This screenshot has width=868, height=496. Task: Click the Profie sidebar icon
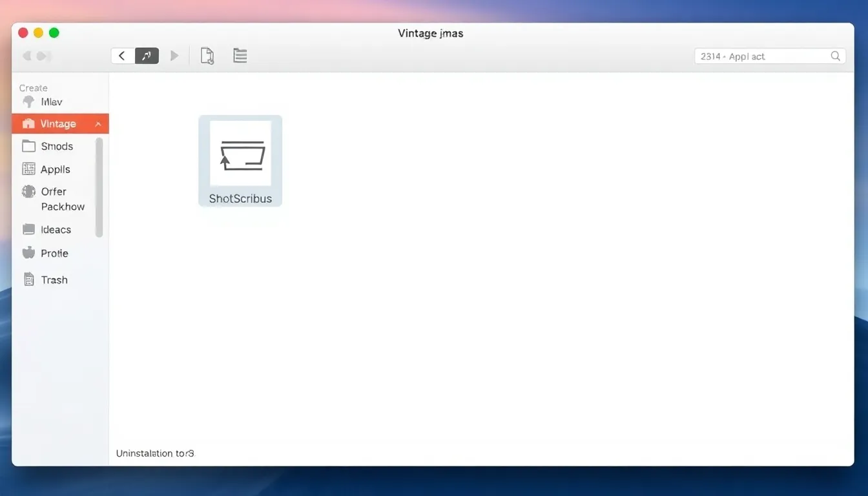click(x=28, y=253)
